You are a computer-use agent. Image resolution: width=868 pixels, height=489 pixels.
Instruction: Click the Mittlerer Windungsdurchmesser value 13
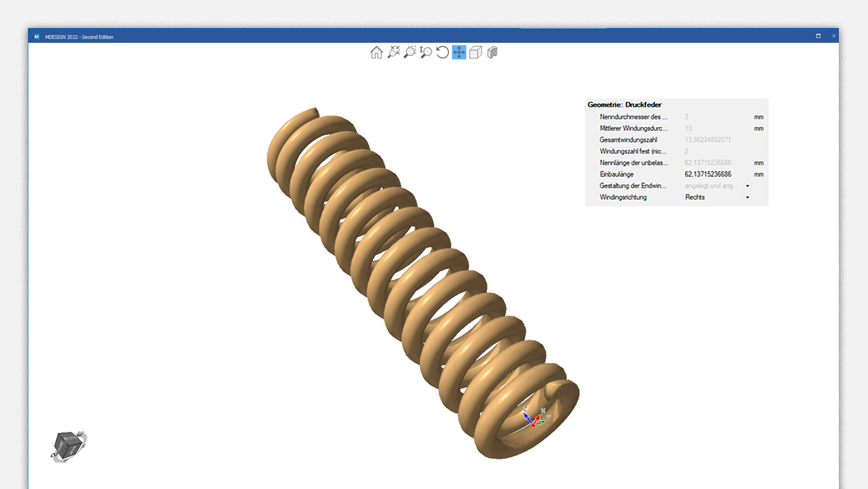coord(688,128)
